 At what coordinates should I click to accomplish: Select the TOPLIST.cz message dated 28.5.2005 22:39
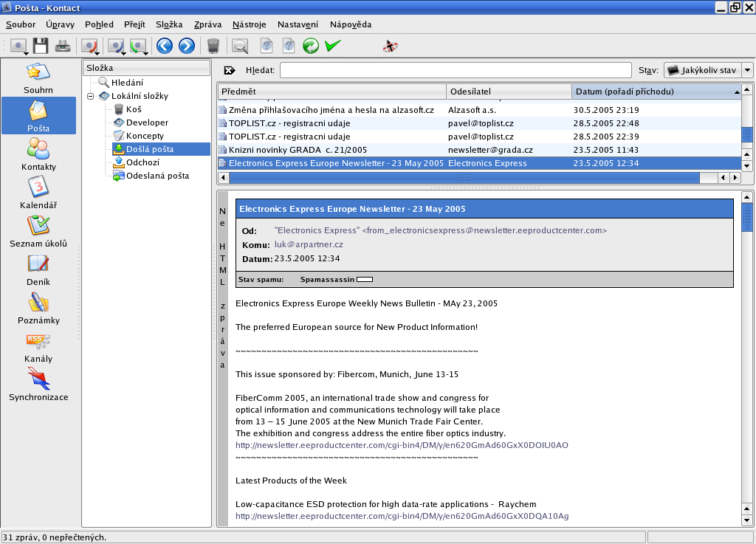coord(479,137)
